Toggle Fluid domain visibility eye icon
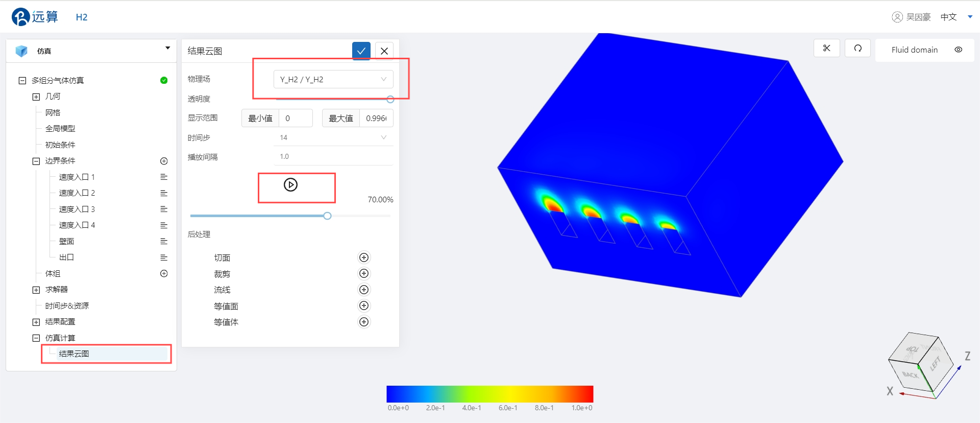 click(959, 50)
